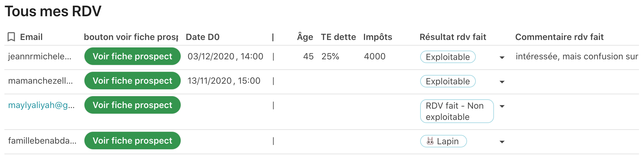Screen dimensions: 644x158
Task: Edit the comment cell starting with intéressée
Action: (577, 57)
